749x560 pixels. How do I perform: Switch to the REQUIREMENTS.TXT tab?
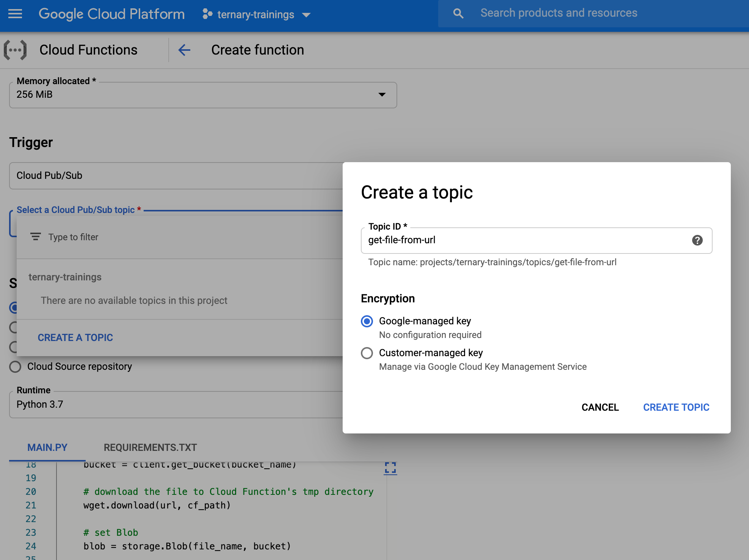pyautogui.click(x=150, y=447)
